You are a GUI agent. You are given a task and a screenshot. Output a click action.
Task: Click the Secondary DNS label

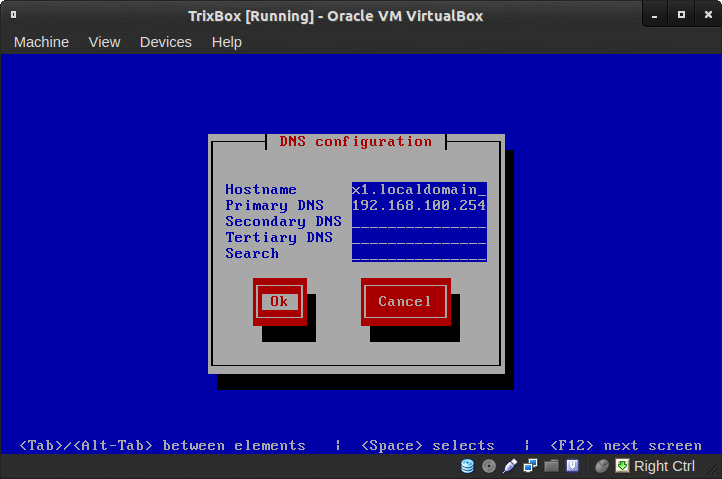tap(283, 222)
